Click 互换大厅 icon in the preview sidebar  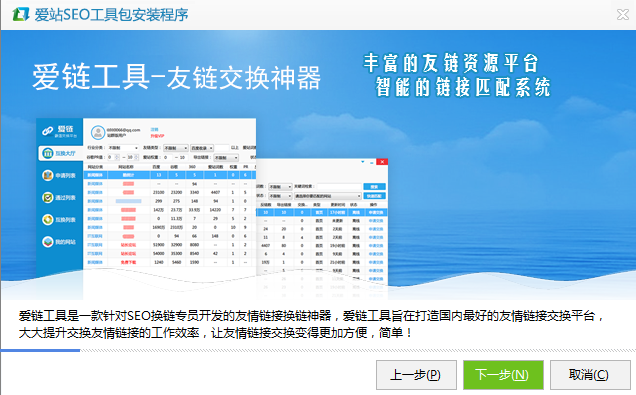pyautogui.click(x=47, y=153)
